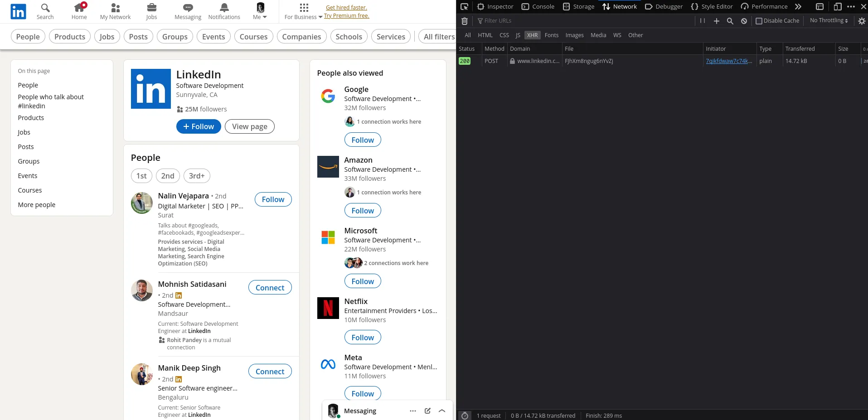The height and width of the screenshot is (420, 868).
Task: Open the Jobs briefcase icon in the top nav
Action: tap(151, 12)
